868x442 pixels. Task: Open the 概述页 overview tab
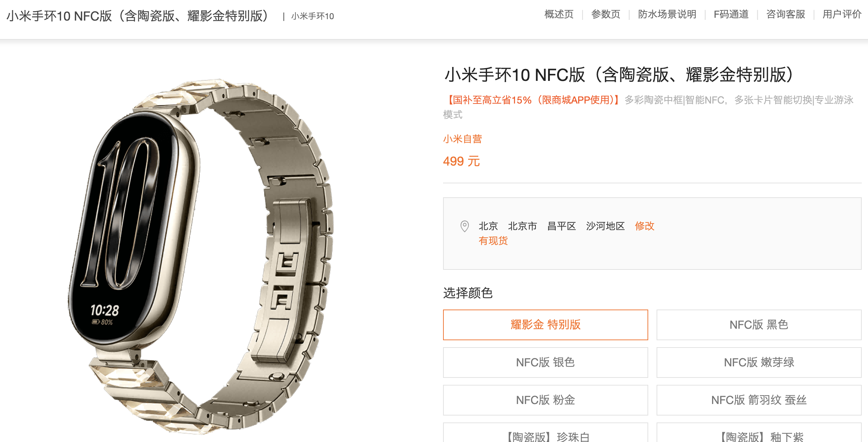(559, 14)
